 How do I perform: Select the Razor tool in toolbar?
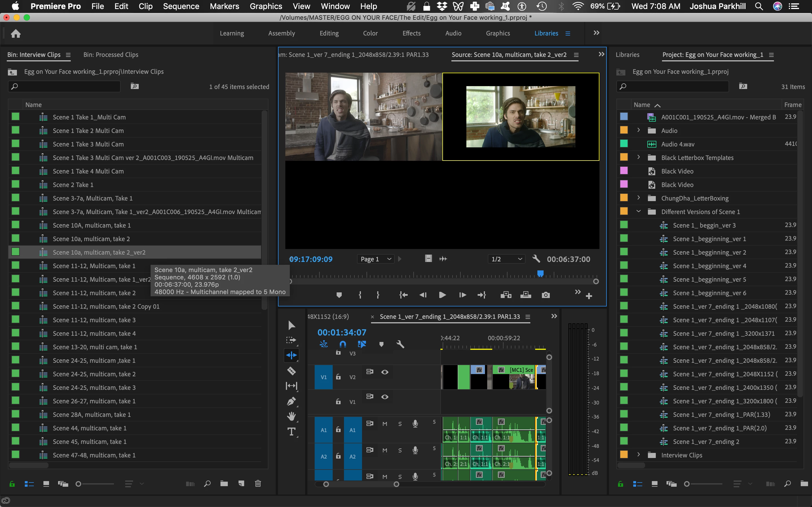point(291,370)
